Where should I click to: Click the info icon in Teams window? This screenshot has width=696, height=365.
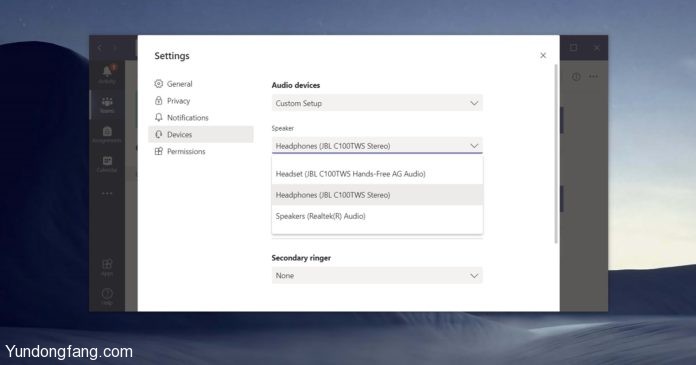click(x=576, y=77)
